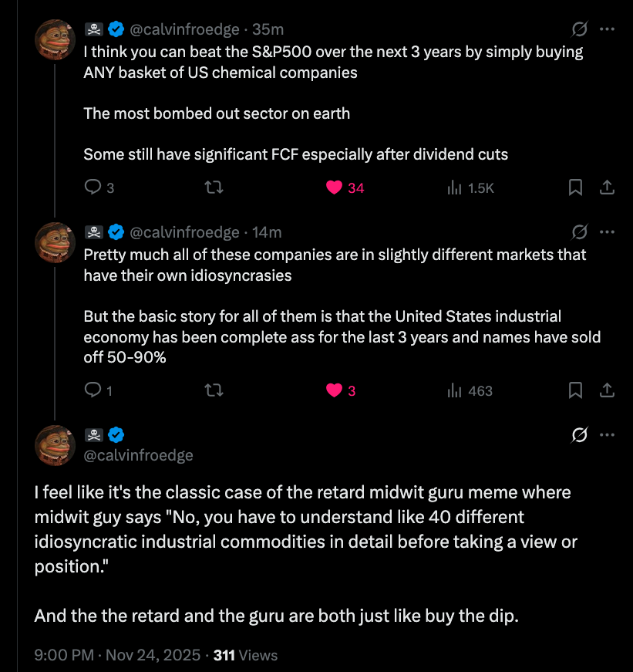This screenshot has height=672, width=633.
Task: Open the 35m timestamp of first tweet
Action: coord(268,29)
